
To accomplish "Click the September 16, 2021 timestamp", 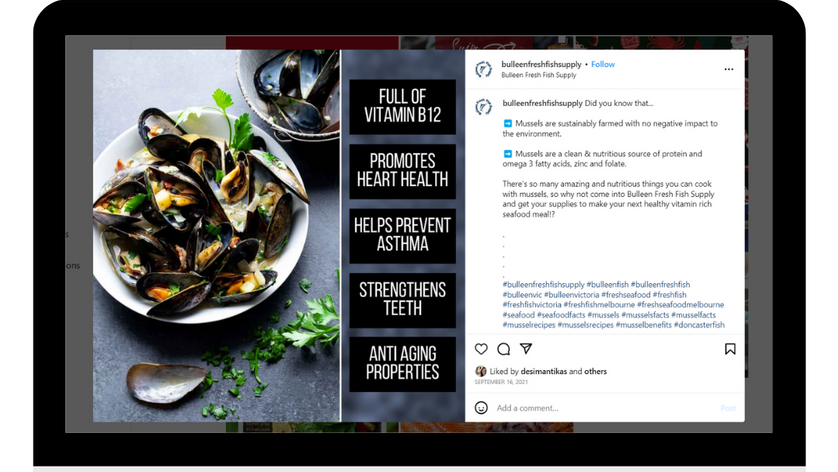I will tap(501, 382).
